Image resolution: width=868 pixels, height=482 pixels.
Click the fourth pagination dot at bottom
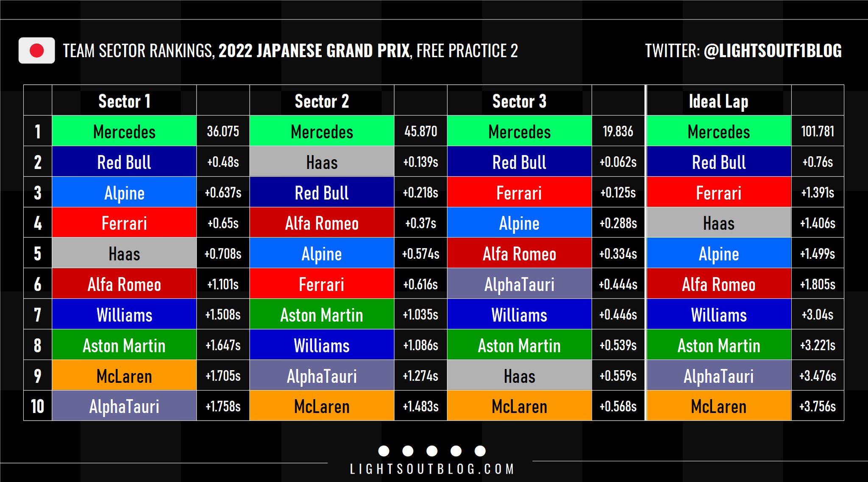pos(456,451)
